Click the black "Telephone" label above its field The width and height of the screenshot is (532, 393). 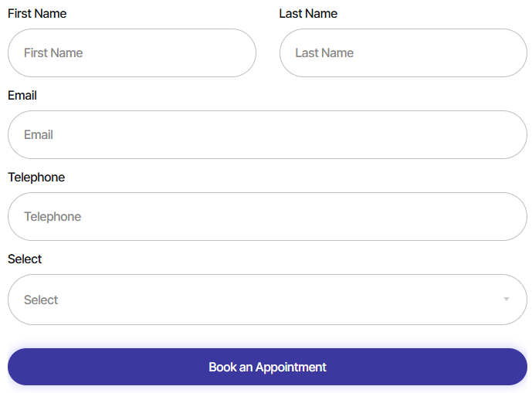36,178
